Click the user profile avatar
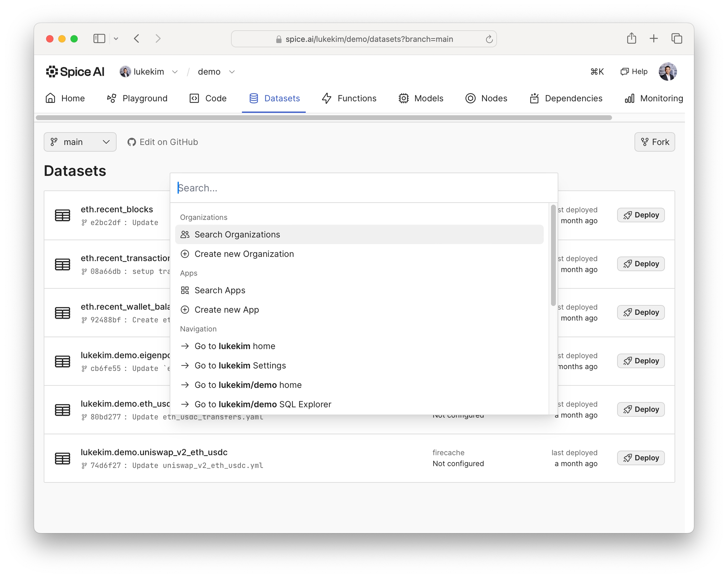 (x=667, y=72)
